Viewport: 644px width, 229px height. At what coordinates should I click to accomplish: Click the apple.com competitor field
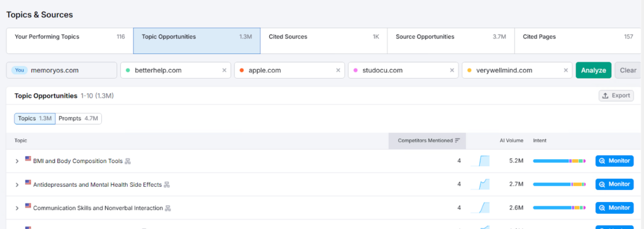pyautogui.click(x=289, y=70)
